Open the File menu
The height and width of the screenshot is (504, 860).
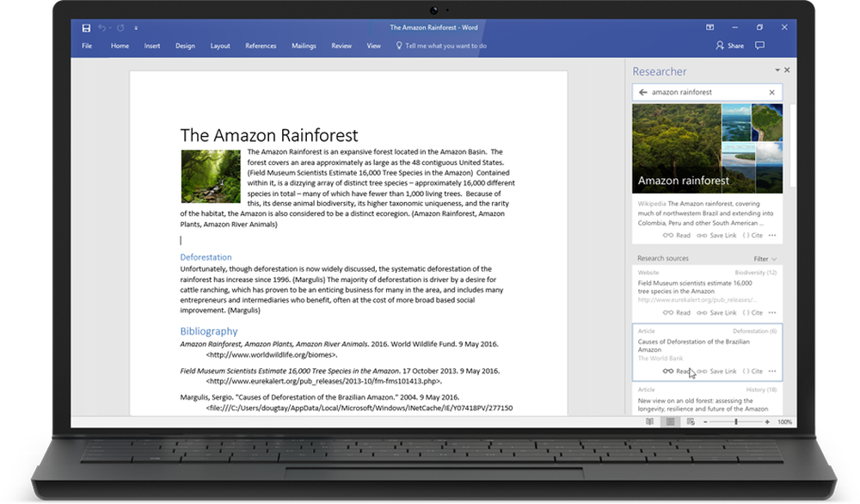click(x=86, y=46)
